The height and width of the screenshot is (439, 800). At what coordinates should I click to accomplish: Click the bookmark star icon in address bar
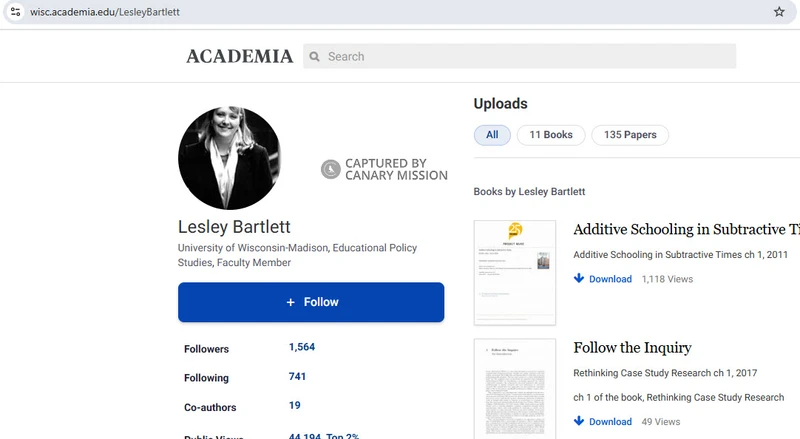pos(779,12)
